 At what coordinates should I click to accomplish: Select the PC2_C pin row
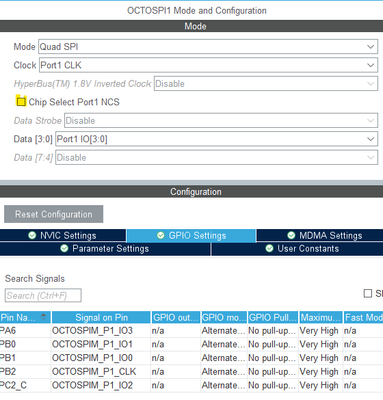click(x=191, y=385)
